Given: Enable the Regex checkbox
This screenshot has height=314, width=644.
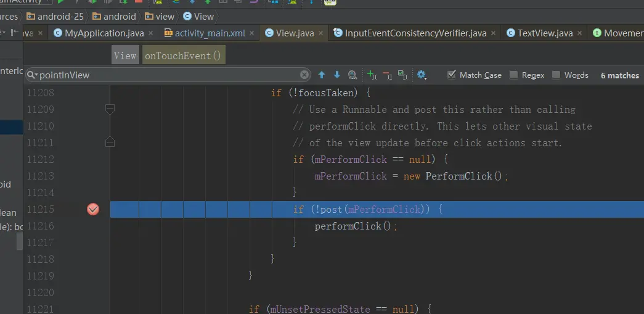Looking at the screenshot, I should tap(513, 75).
